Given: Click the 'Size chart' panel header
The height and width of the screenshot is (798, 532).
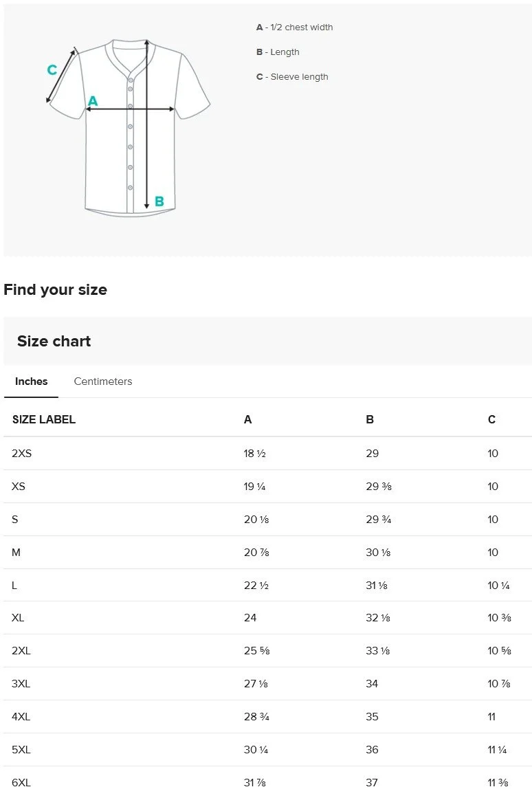Looking at the screenshot, I should point(54,341).
